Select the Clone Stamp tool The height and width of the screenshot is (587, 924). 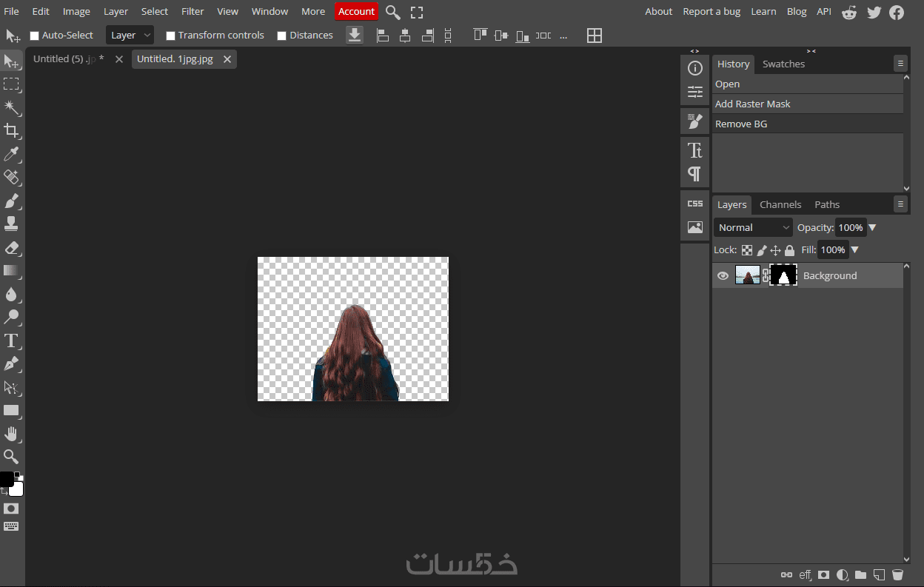pos(11,224)
